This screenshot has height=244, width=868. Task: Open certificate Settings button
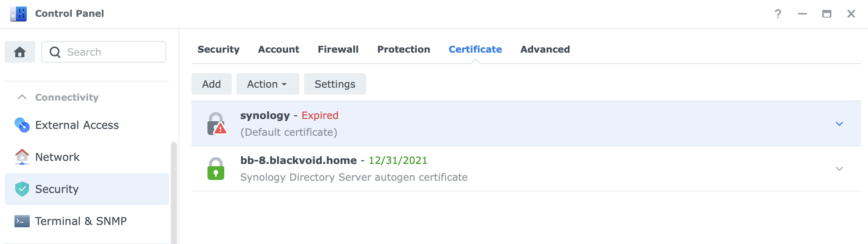click(x=335, y=84)
